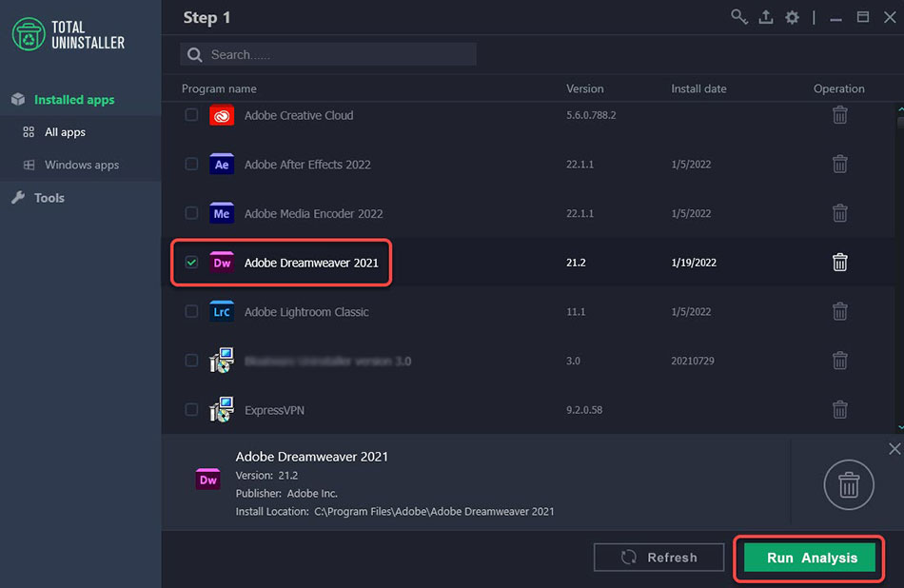Check the Adobe Creative Cloud checkbox
Image resolution: width=904 pixels, height=588 pixels.
tap(191, 115)
